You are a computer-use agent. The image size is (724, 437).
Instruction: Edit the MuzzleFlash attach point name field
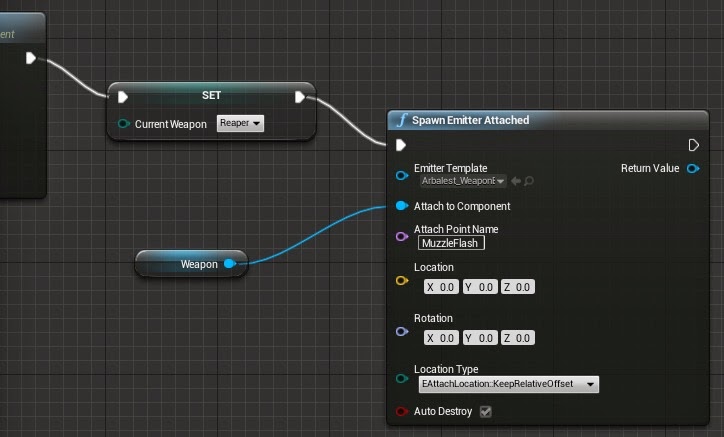click(x=451, y=243)
